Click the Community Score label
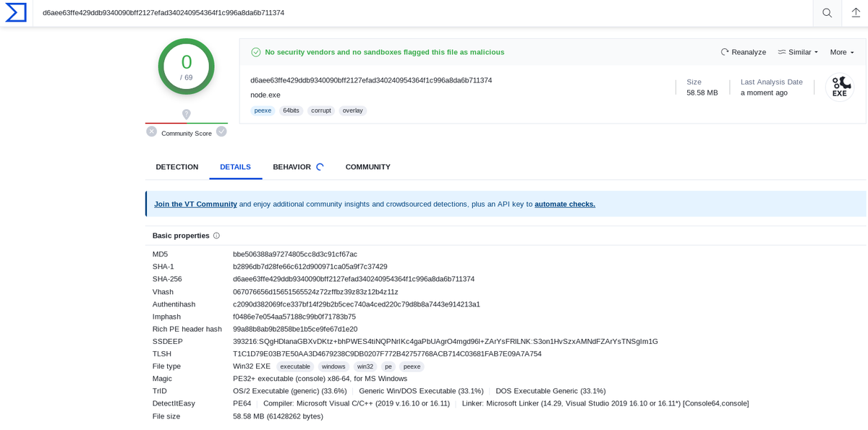Viewport: 868px width, 430px height. [187, 134]
